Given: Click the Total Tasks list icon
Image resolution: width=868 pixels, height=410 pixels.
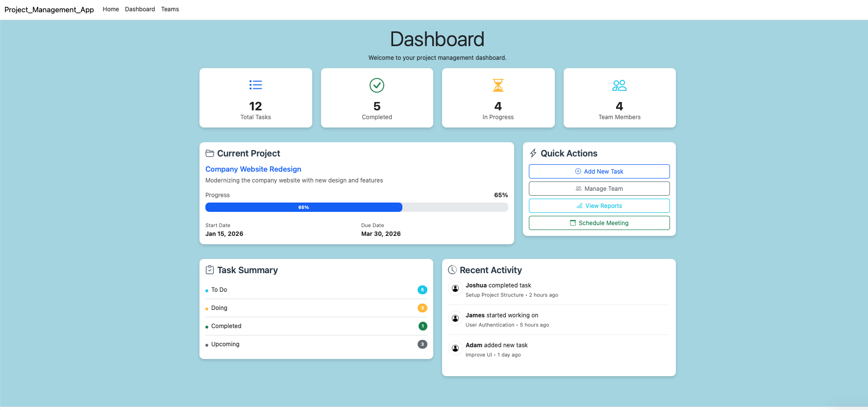Looking at the screenshot, I should coord(255,85).
